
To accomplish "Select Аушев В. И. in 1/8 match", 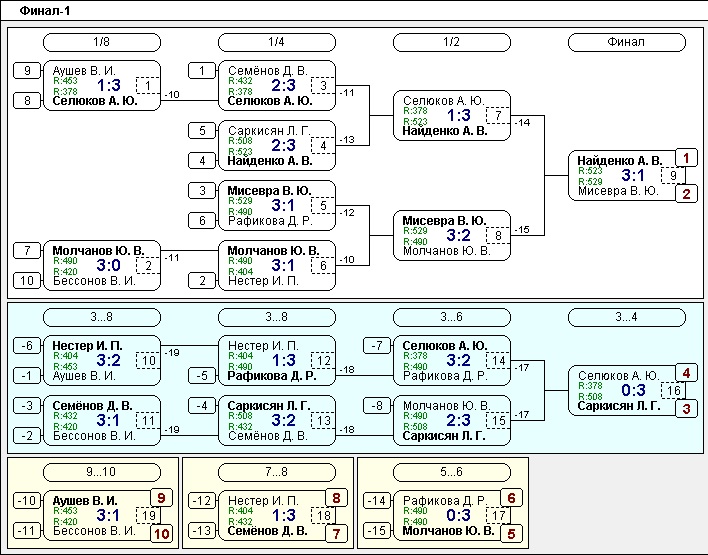I will pyautogui.click(x=84, y=70).
